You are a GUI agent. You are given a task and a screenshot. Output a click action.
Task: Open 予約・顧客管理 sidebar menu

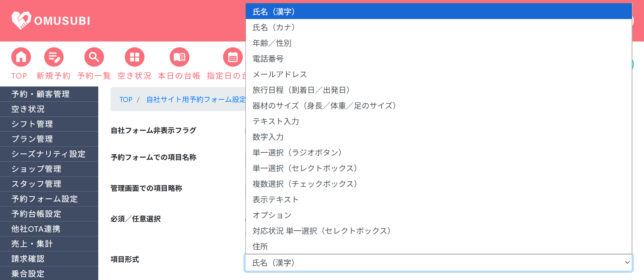(40, 94)
